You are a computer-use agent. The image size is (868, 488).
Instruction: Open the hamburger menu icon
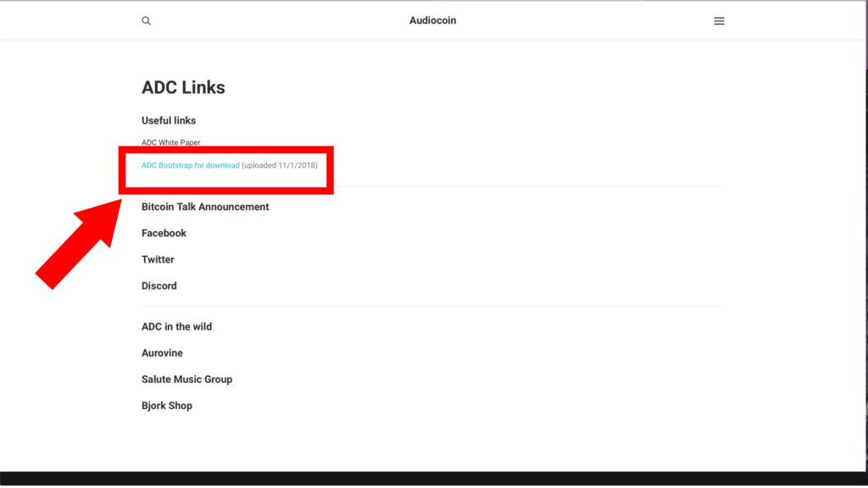click(719, 21)
